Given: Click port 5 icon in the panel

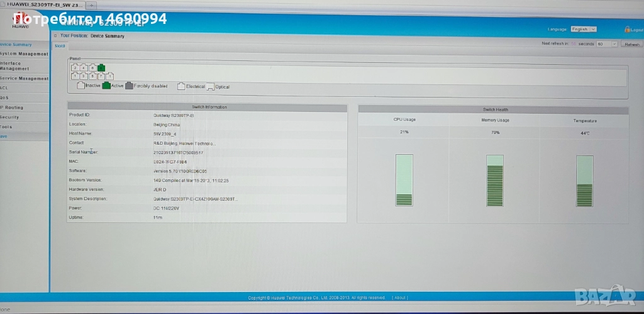Looking at the screenshot, I should [x=92, y=76].
